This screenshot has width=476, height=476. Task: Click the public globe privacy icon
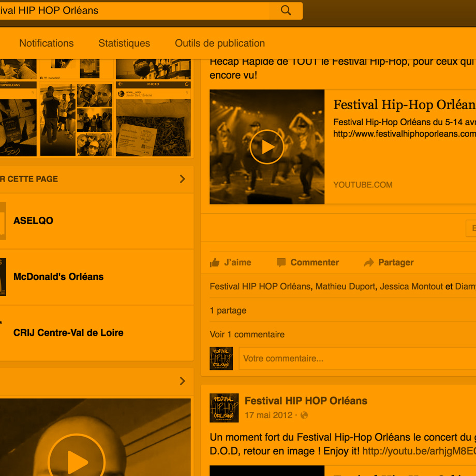pos(304,415)
